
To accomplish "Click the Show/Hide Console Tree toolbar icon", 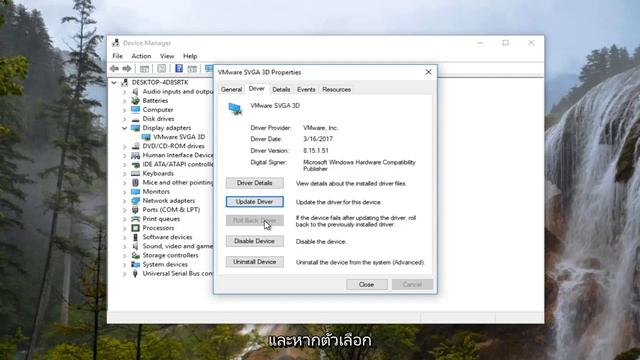I will point(144,69).
